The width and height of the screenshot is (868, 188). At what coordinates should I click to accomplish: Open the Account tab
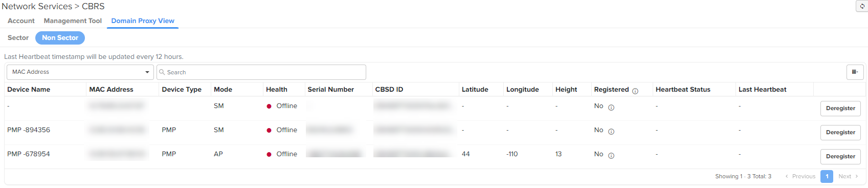[x=21, y=21]
